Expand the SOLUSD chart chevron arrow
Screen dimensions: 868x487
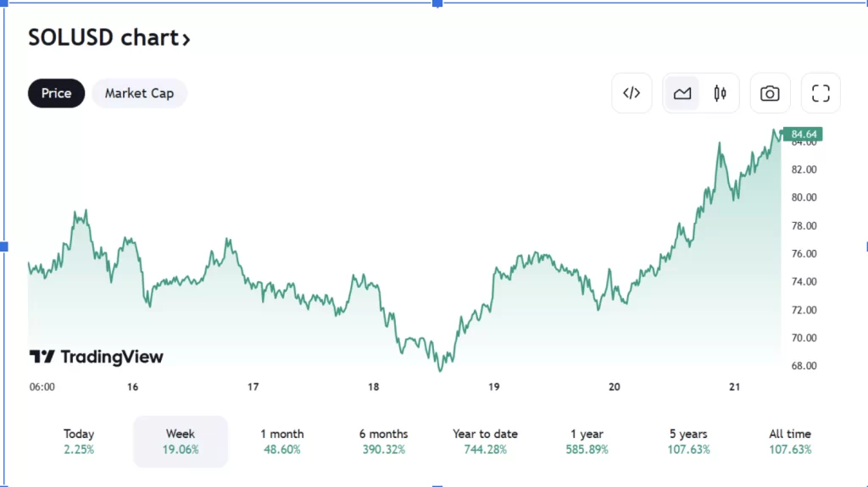pyautogui.click(x=186, y=38)
